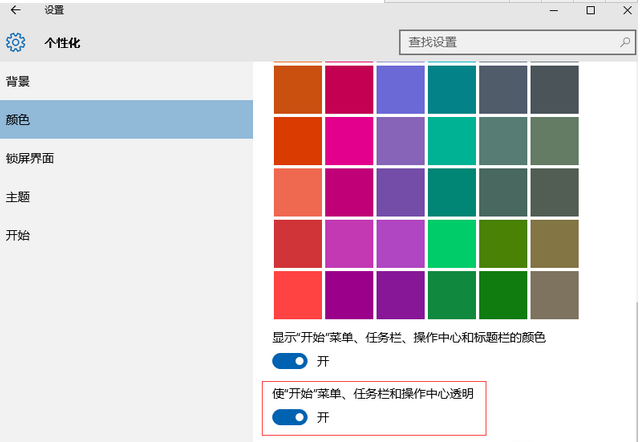
Task: Pick the teal blue swatch in the top full row
Action: click(x=452, y=90)
